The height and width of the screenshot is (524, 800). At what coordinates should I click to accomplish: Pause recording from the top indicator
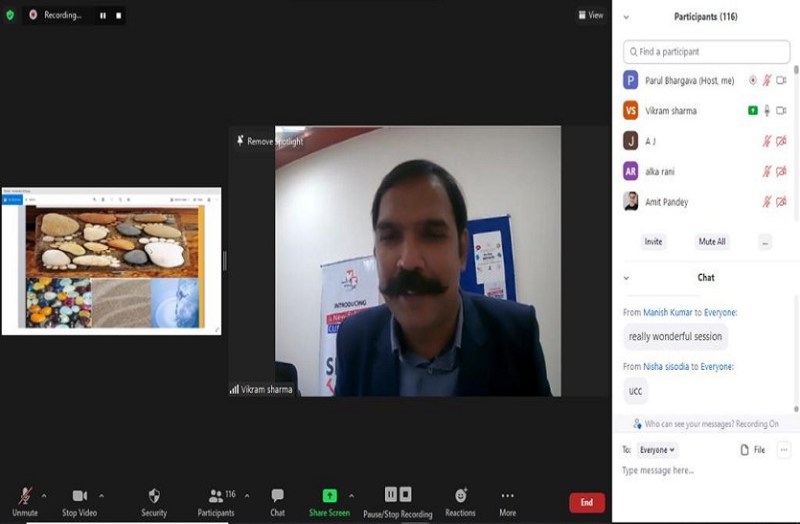click(102, 16)
